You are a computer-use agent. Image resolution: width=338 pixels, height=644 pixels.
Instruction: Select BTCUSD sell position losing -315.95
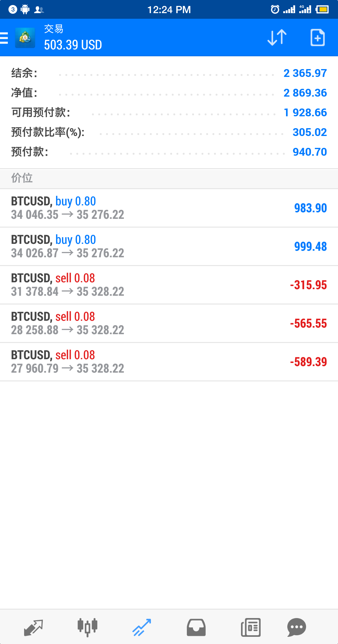(169, 285)
